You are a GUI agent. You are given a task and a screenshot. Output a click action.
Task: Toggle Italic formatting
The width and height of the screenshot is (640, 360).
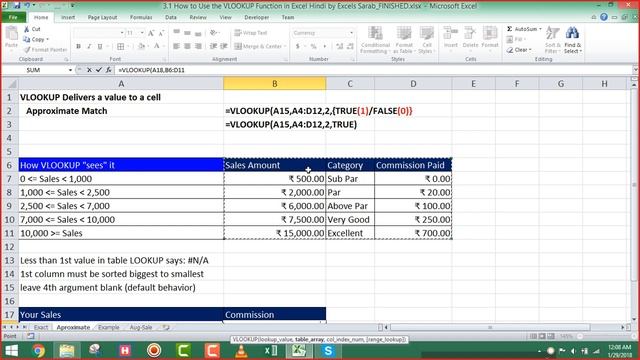coord(89,47)
